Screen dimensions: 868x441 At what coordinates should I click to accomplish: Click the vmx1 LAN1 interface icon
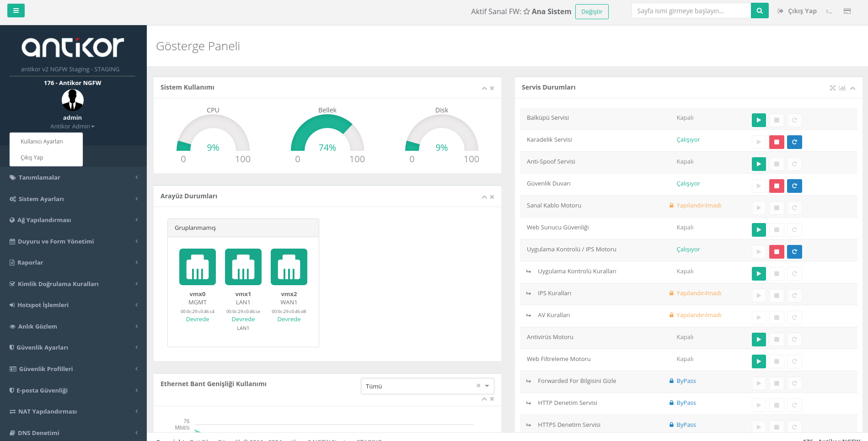pyautogui.click(x=243, y=267)
